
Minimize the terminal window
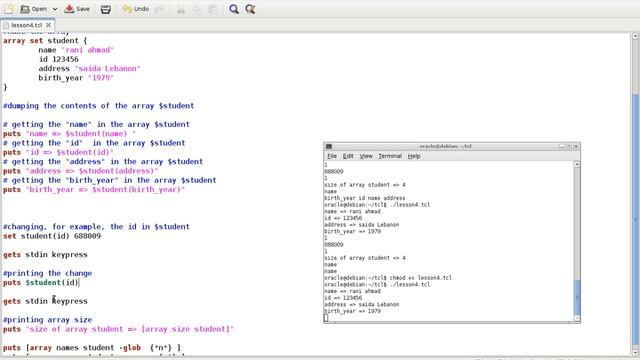pyautogui.click(x=562, y=146)
